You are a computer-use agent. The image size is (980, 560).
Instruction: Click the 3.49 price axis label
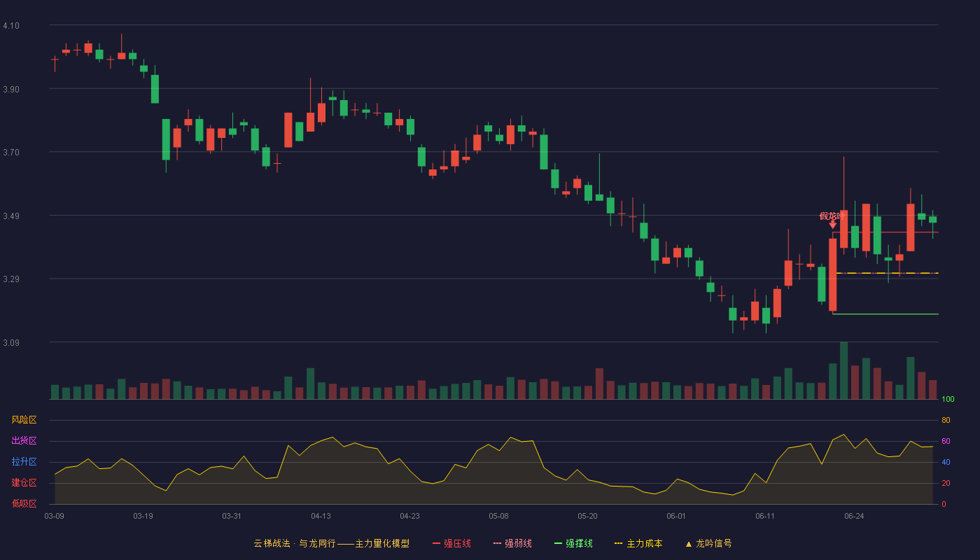[x=11, y=216]
